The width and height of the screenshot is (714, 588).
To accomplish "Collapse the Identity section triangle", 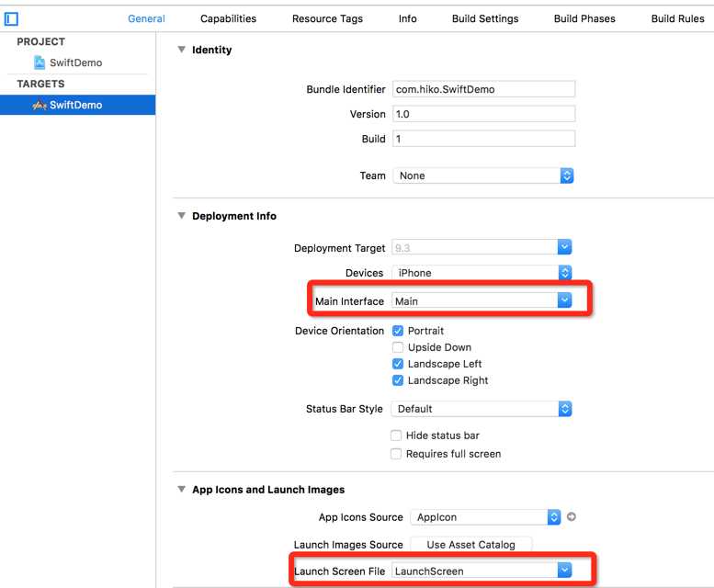I will coord(181,50).
